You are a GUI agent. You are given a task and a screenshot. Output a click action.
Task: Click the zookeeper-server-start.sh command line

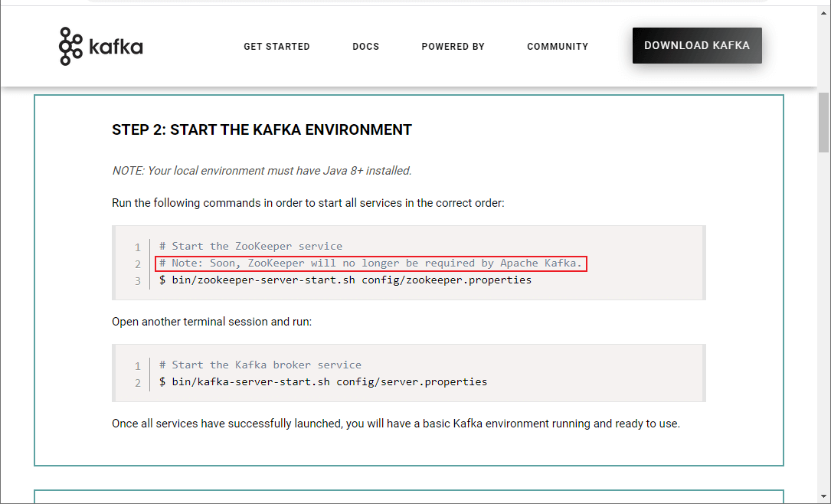click(345, 280)
